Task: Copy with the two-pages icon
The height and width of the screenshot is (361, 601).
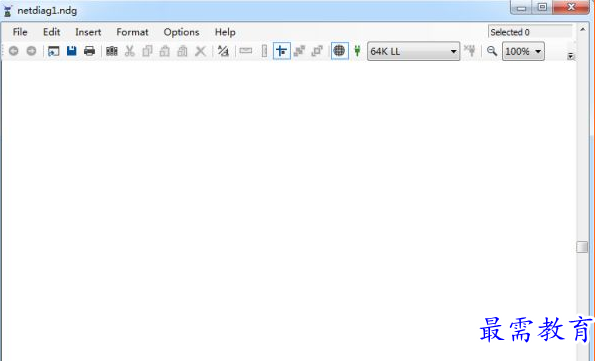Action: 147,51
